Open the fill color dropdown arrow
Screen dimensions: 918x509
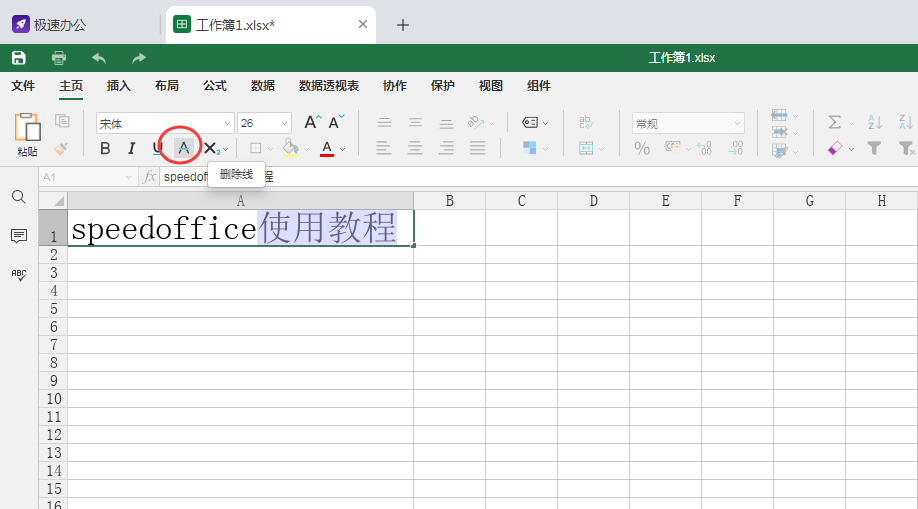(306, 149)
